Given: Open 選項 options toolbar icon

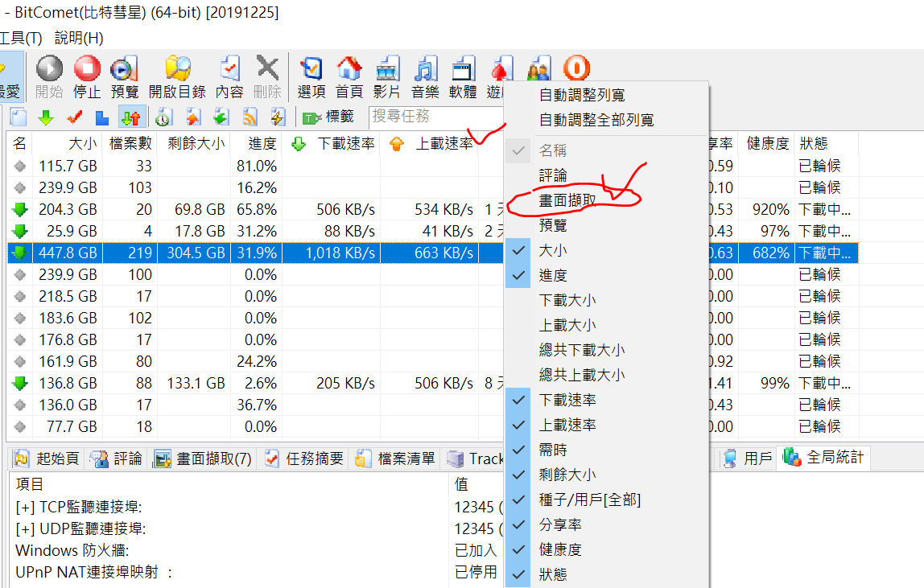Looking at the screenshot, I should point(311,76).
